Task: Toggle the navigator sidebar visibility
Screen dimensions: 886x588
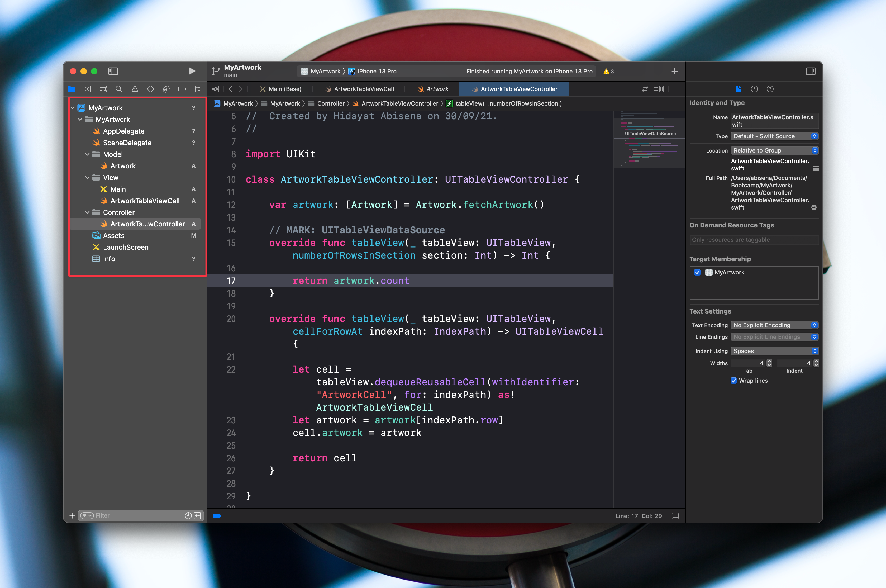Action: click(x=113, y=71)
